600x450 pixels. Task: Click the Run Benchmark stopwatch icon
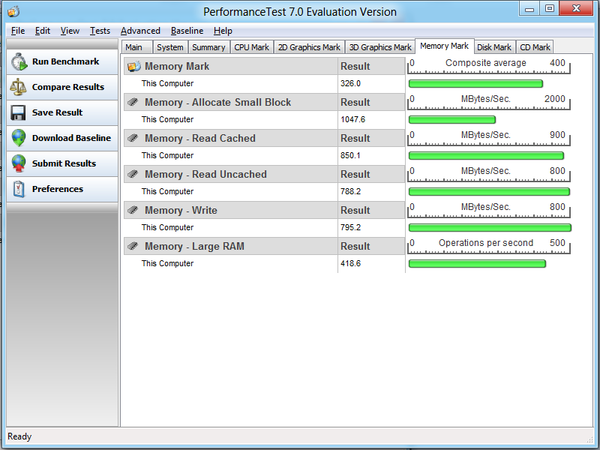click(x=18, y=62)
